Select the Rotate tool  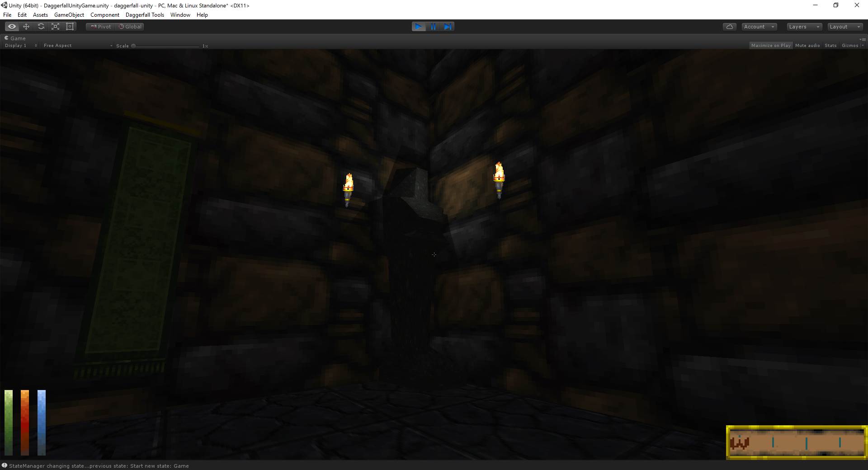pyautogui.click(x=41, y=27)
